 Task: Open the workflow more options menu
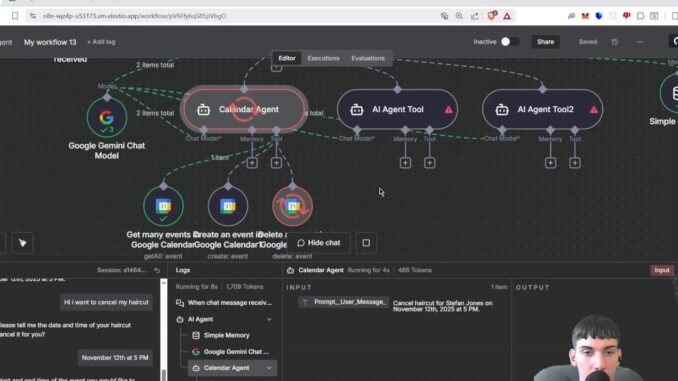point(640,42)
